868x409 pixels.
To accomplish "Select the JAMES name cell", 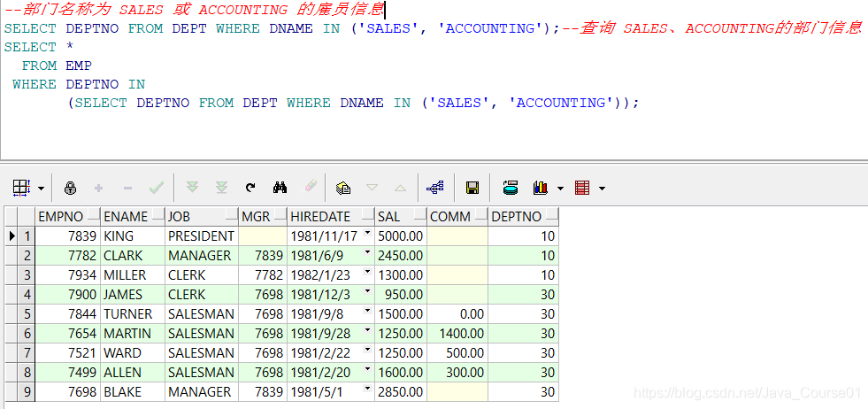I will [133, 294].
